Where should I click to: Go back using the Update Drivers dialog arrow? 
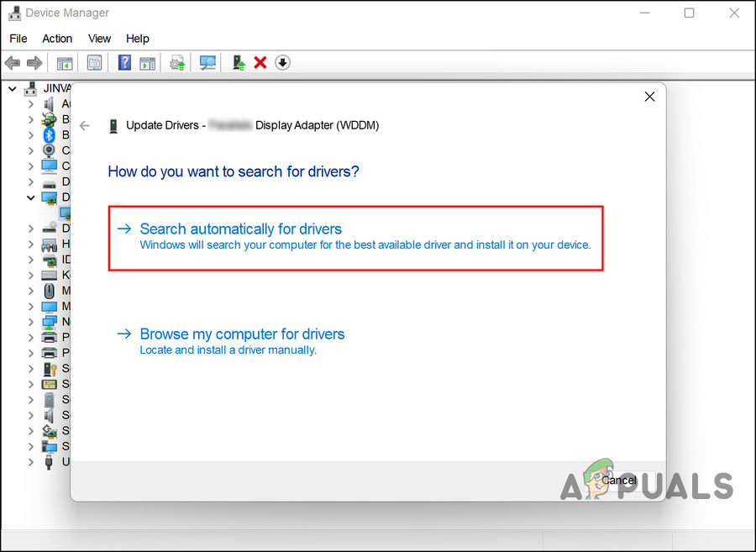click(x=85, y=126)
